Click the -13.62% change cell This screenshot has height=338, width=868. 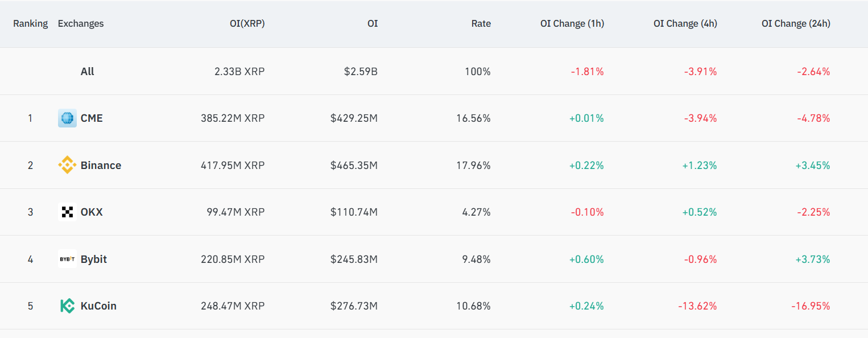[697, 306]
